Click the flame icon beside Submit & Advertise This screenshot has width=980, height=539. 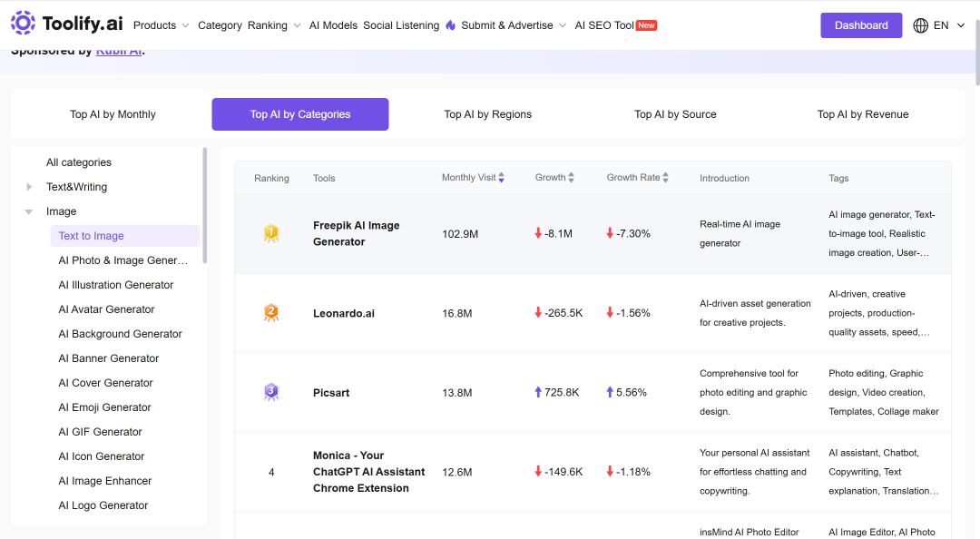pos(451,25)
